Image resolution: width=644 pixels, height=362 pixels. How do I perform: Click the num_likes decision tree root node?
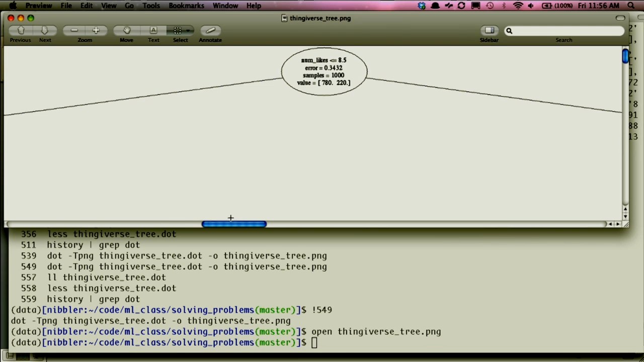click(x=324, y=71)
